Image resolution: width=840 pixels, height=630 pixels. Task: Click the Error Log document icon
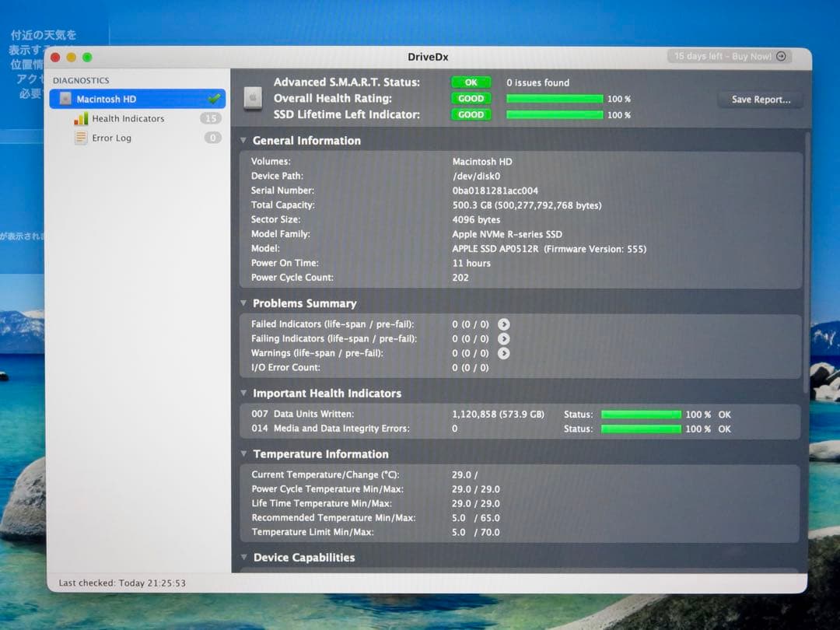coord(81,138)
